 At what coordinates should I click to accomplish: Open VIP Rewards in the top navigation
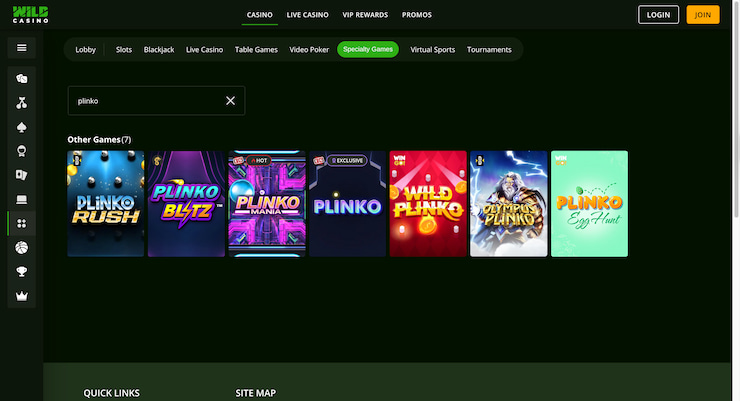365,15
